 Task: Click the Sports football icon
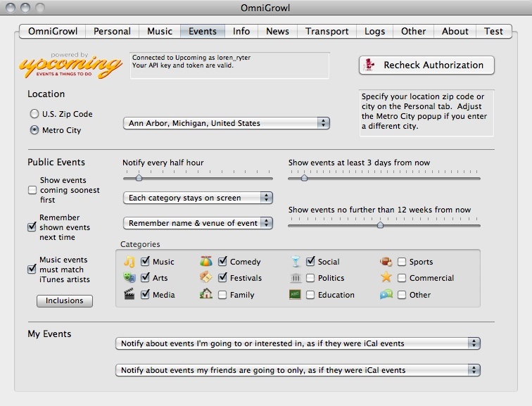(x=386, y=262)
